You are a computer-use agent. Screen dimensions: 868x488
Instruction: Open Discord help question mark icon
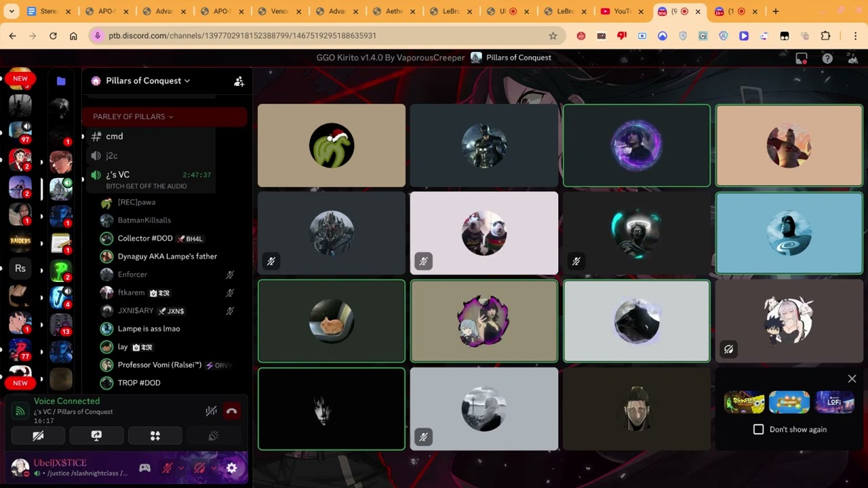(827, 58)
